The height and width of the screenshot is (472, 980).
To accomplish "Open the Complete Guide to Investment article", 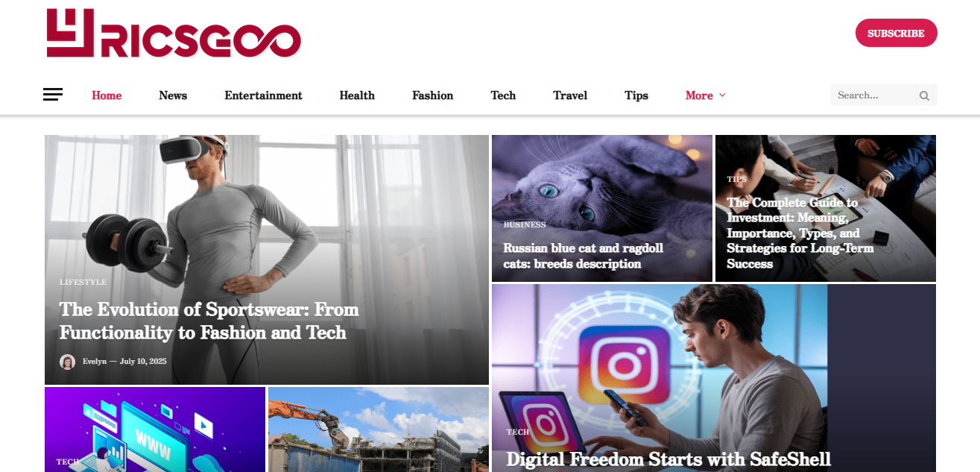I will pyautogui.click(x=800, y=233).
